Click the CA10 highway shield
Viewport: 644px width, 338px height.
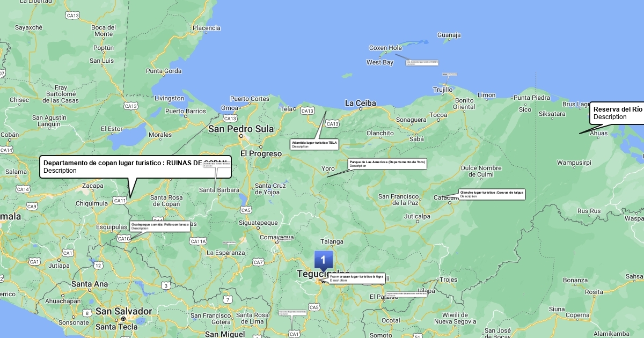click(x=123, y=238)
